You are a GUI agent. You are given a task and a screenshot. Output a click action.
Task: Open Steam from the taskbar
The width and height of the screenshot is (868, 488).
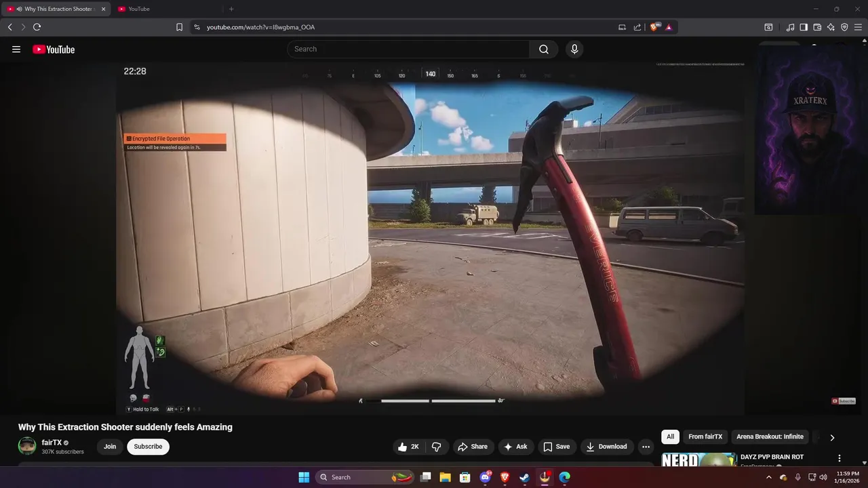(525, 477)
